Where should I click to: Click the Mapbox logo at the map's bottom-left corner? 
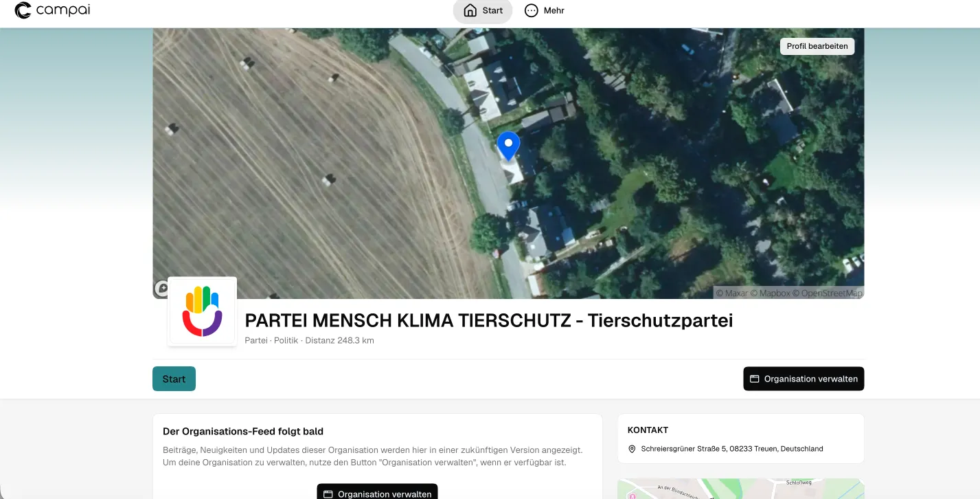point(162,288)
